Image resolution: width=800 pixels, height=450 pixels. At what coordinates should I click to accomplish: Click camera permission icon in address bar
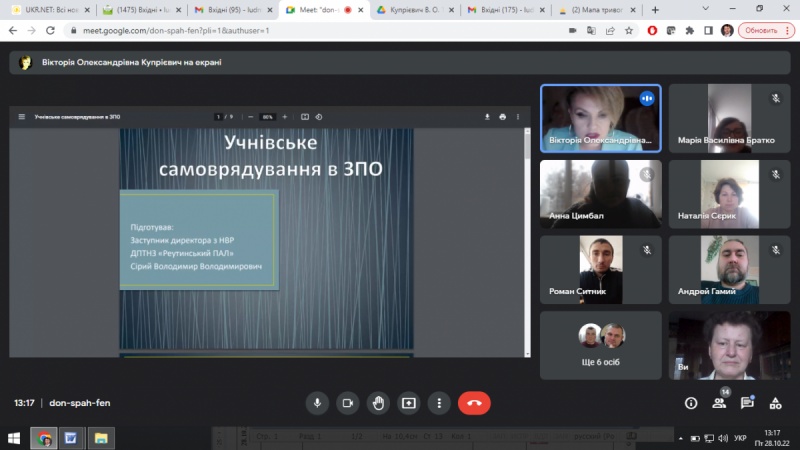572,31
